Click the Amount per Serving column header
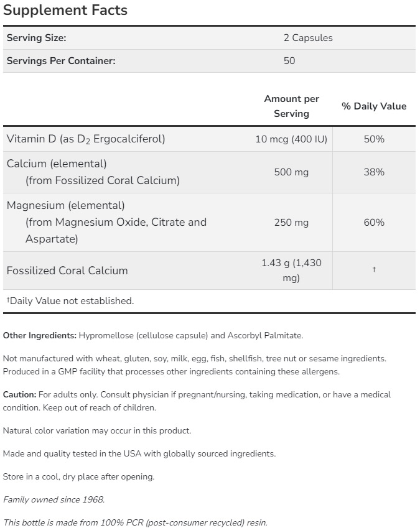 (291, 106)
